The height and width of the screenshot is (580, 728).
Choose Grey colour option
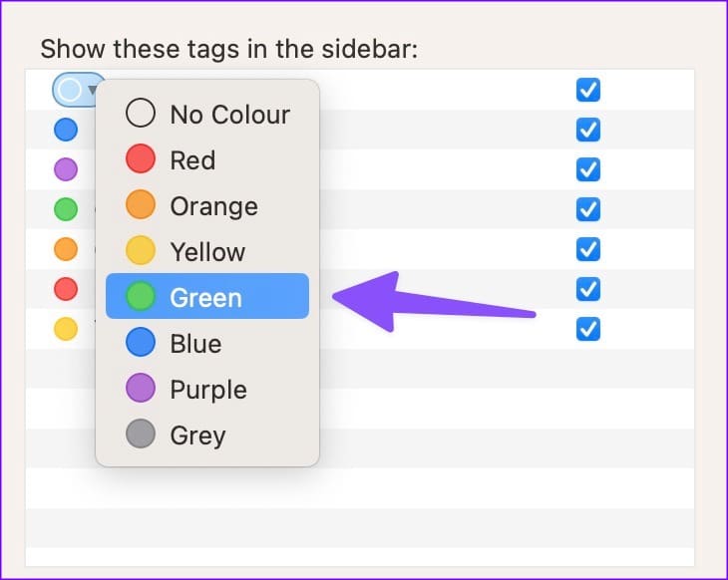tap(207, 434)
